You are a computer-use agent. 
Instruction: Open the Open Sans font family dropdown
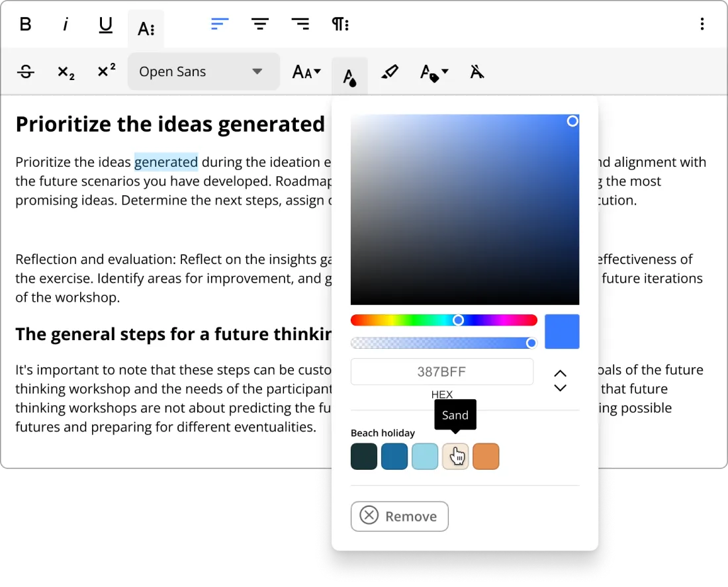[203, 71]
